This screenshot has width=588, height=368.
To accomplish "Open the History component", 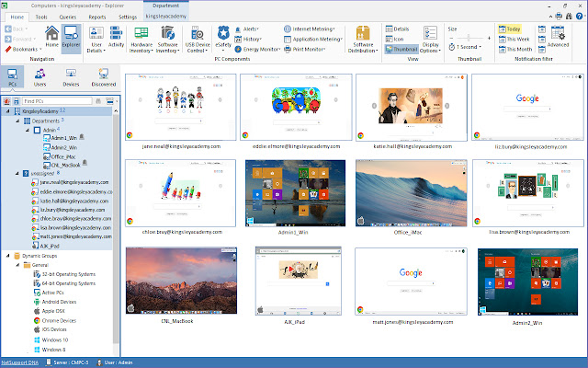I will (x=248, y=39).
